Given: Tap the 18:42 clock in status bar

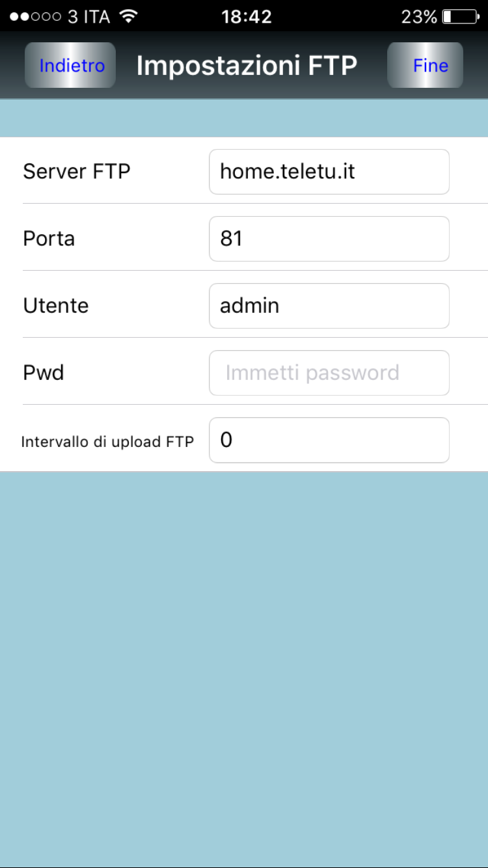Looking at the screenshot, I should tap(246, 16).
